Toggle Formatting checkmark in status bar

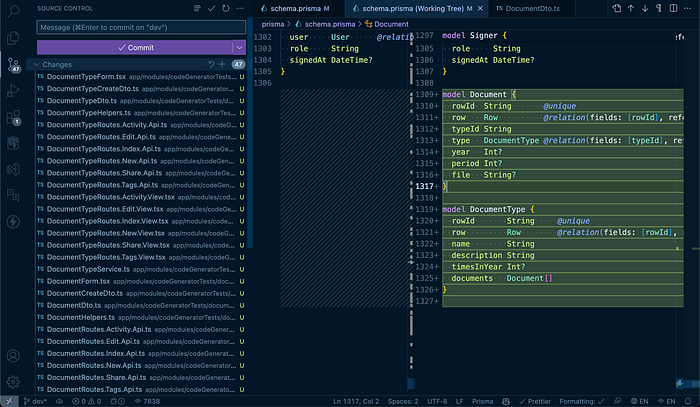coord(582,401)
